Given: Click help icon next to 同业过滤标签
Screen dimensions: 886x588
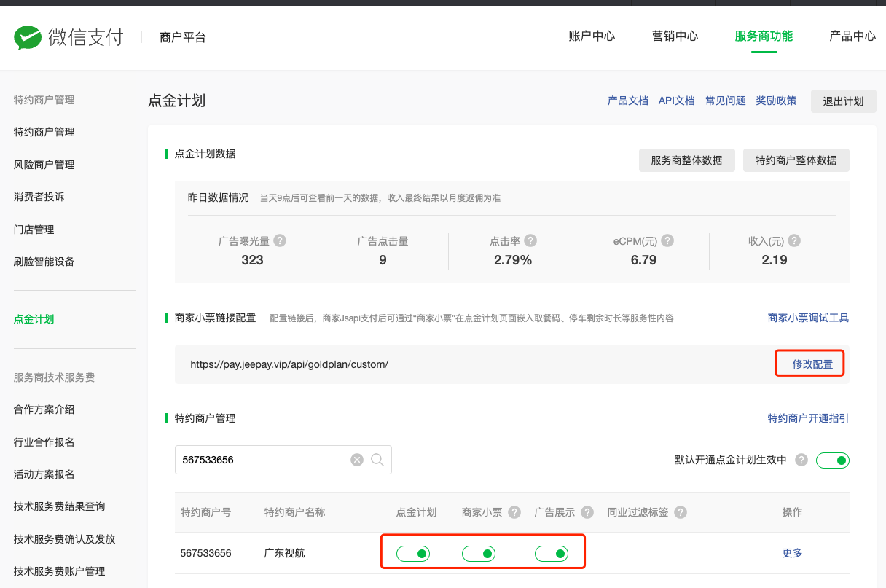Looking at the screenshot, I should point(681,512).
